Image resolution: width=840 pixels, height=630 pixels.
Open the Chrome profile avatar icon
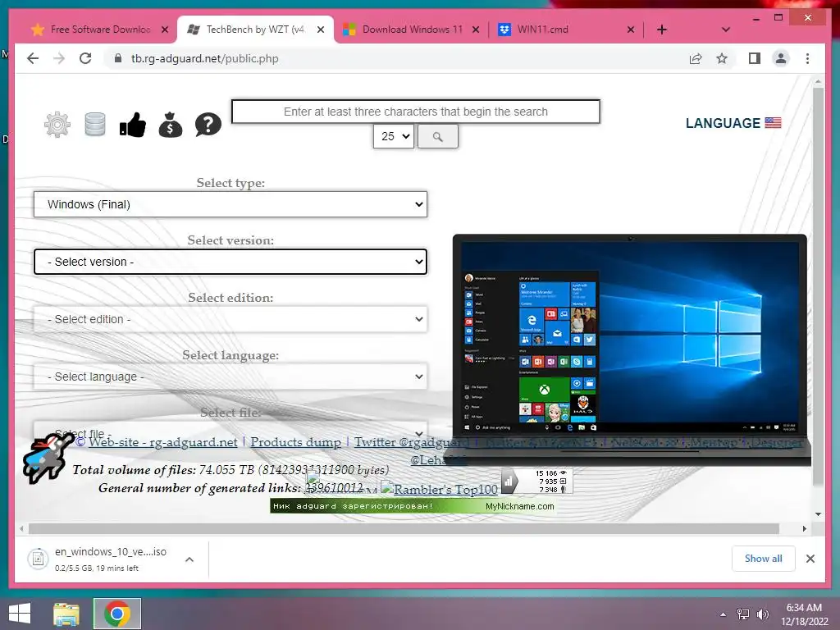(781, 58)
